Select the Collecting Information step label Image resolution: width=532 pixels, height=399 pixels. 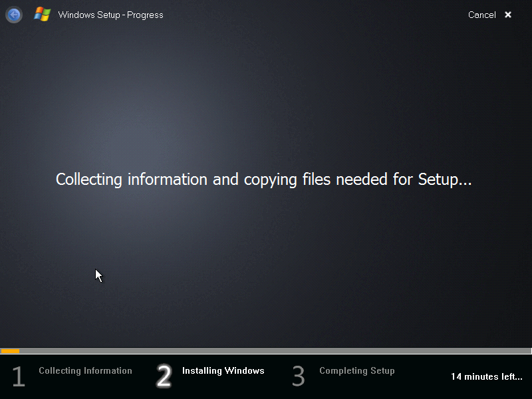pyautogui.click(x=85, y=371)
